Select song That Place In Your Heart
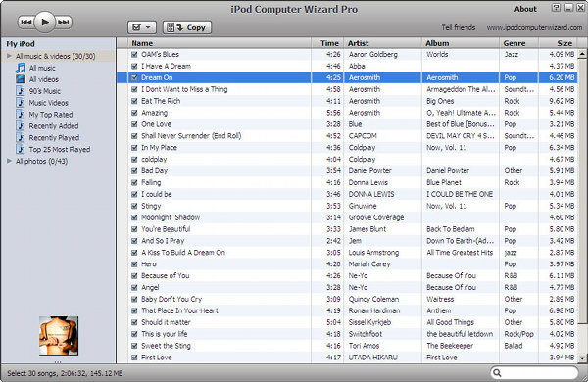This screenshot has height=382, width=588. (x=179, y=310)
